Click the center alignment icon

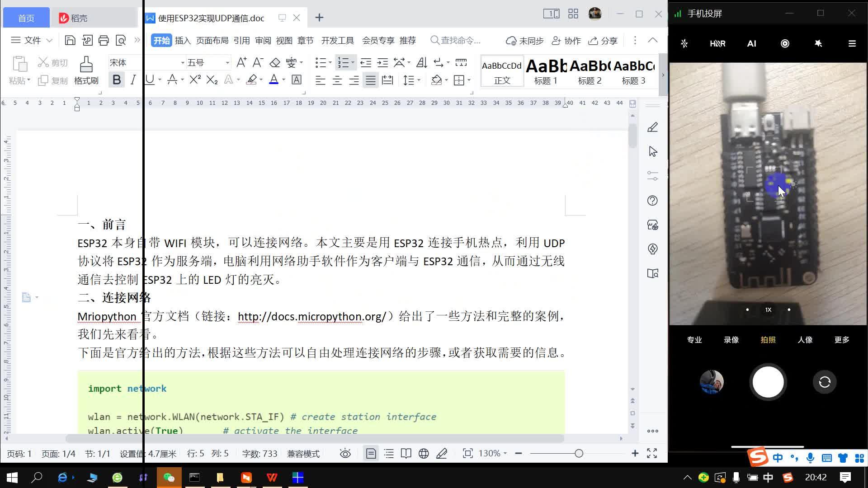coord(337,80)
